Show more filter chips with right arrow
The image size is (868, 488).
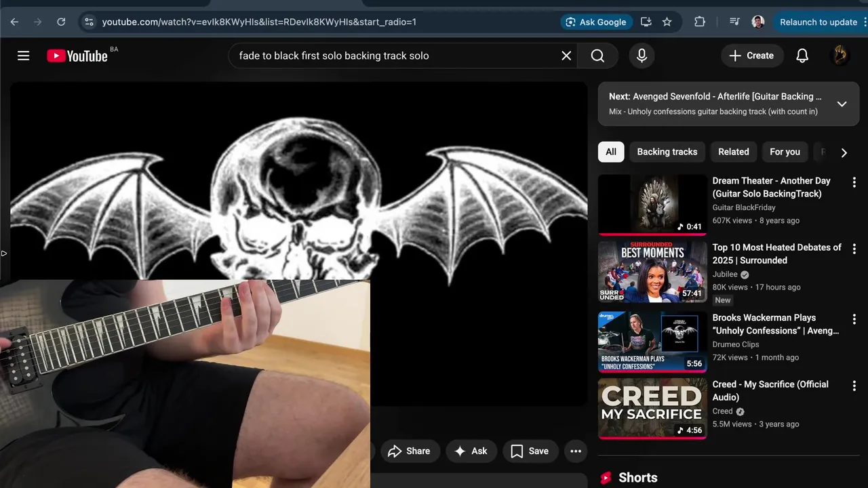pyautogui.click(x=844, y=152)
